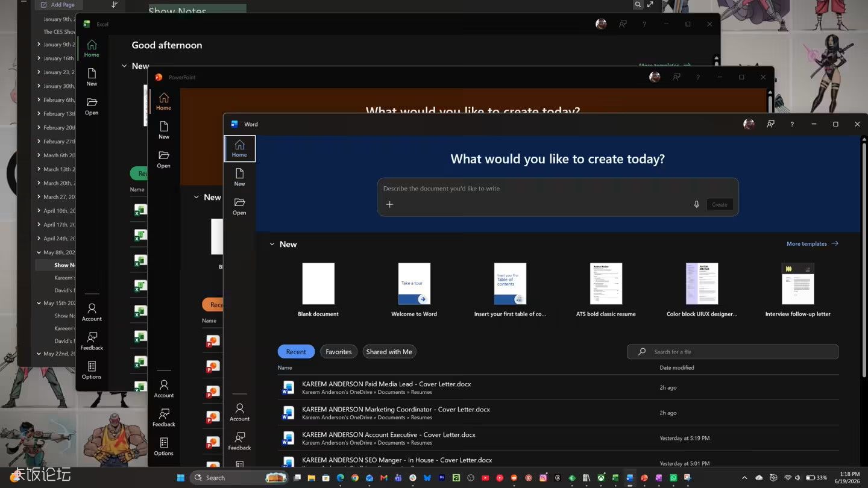Click the Add Page button

coord(58,5)
